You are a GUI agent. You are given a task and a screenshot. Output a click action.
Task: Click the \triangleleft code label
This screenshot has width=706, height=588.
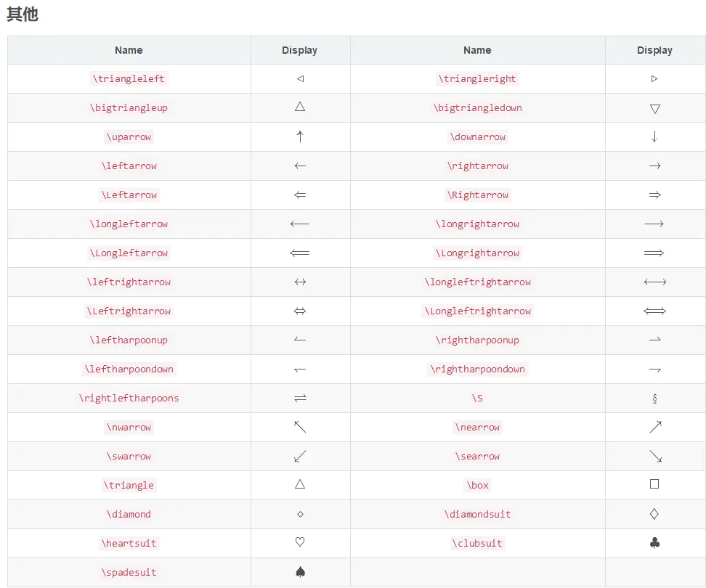[129, 78]
